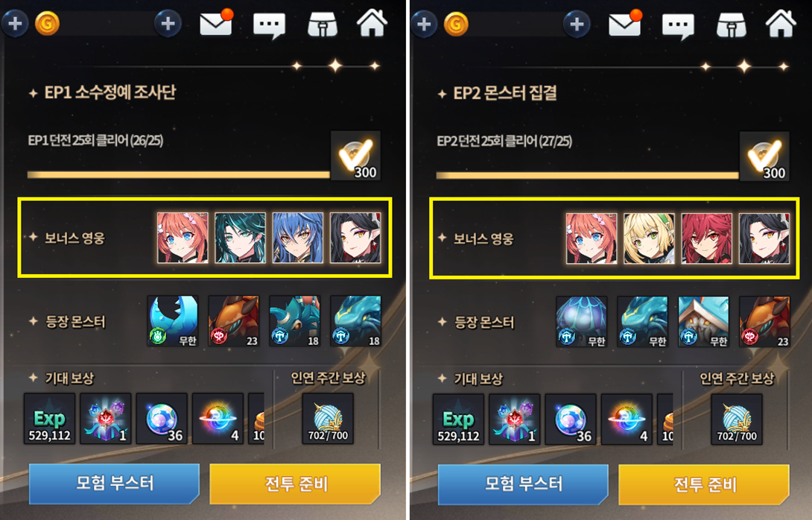View the Exp 529,112 reward in EP1

(50, 419)
